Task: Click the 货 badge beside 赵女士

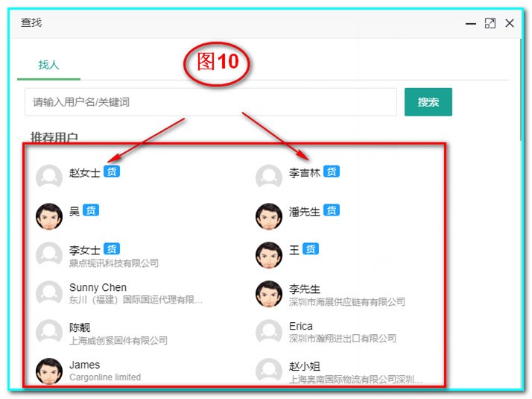Action: click(x=112, y=172)
